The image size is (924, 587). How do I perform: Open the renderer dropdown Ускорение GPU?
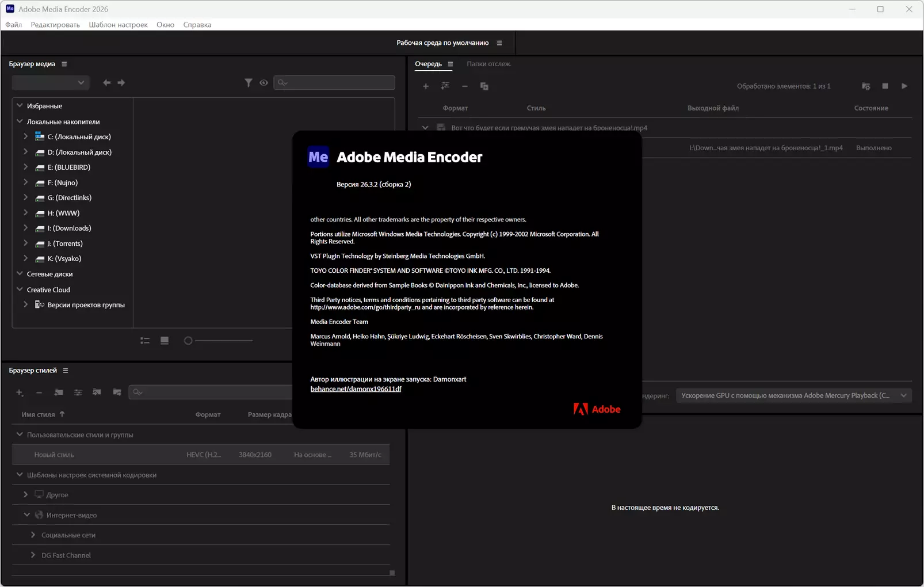(x=794, y=395)
